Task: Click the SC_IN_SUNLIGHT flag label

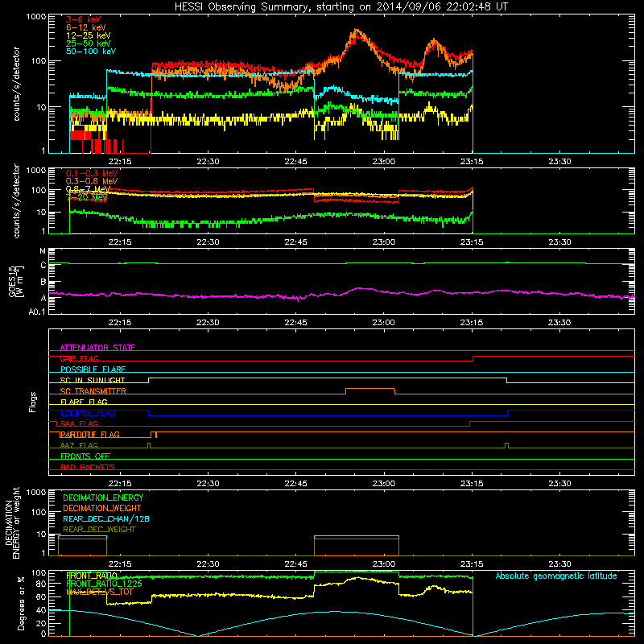Action: (93, 380)
